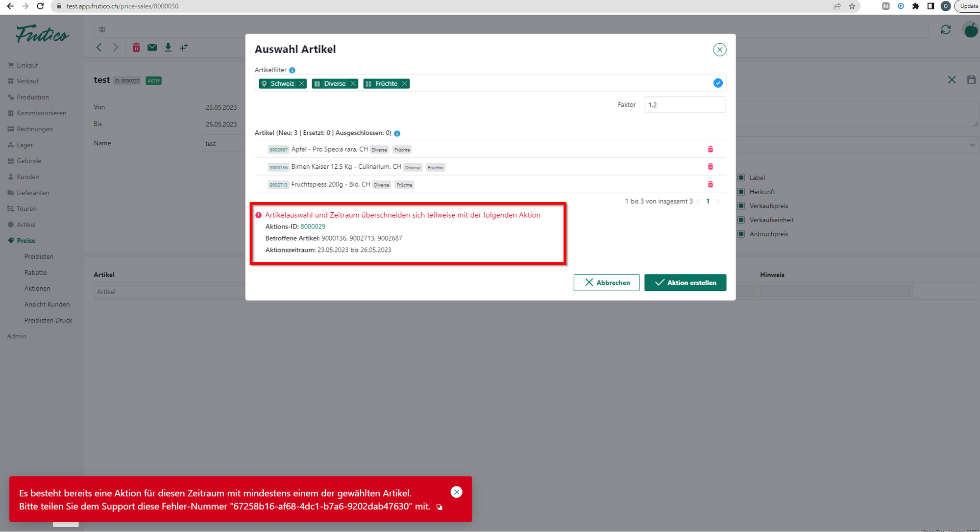
Task: Click the Aktion erstellen button
Action: pos(685,282)
